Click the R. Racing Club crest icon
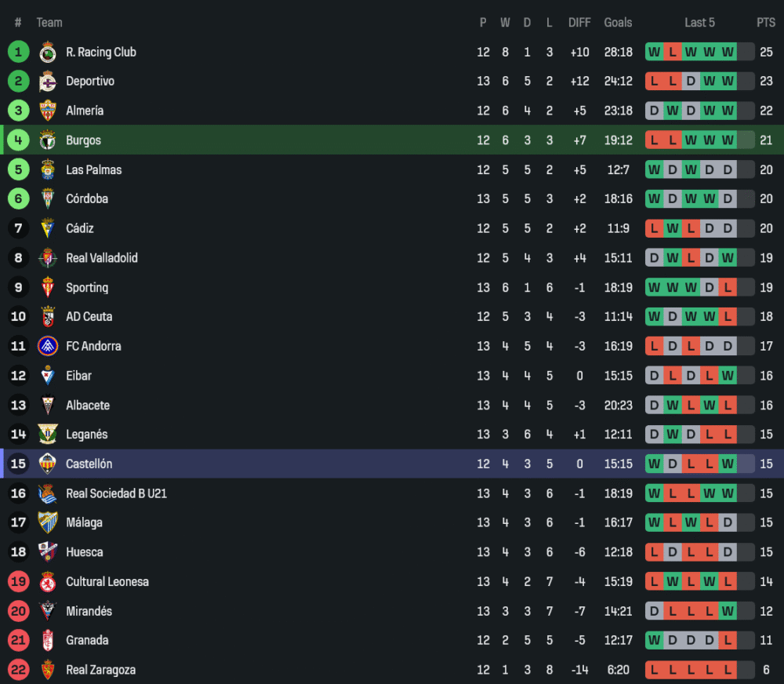This screenshot has height=684, width=784. (x=48, y=53)
